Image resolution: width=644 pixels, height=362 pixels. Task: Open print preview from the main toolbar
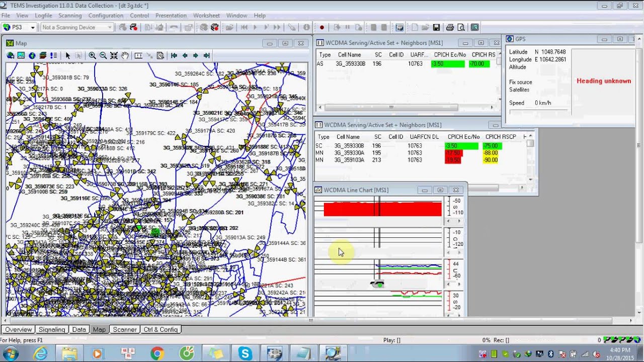tap(461, 27)
